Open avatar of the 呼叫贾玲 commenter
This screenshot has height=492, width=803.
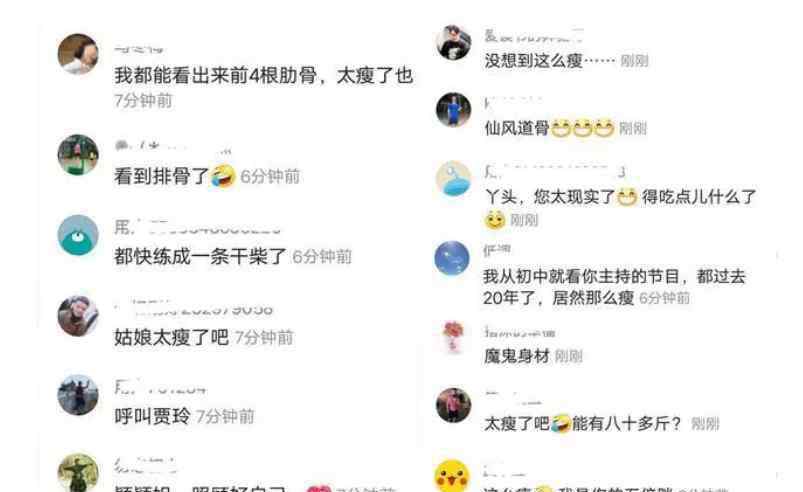click(78, 395)
